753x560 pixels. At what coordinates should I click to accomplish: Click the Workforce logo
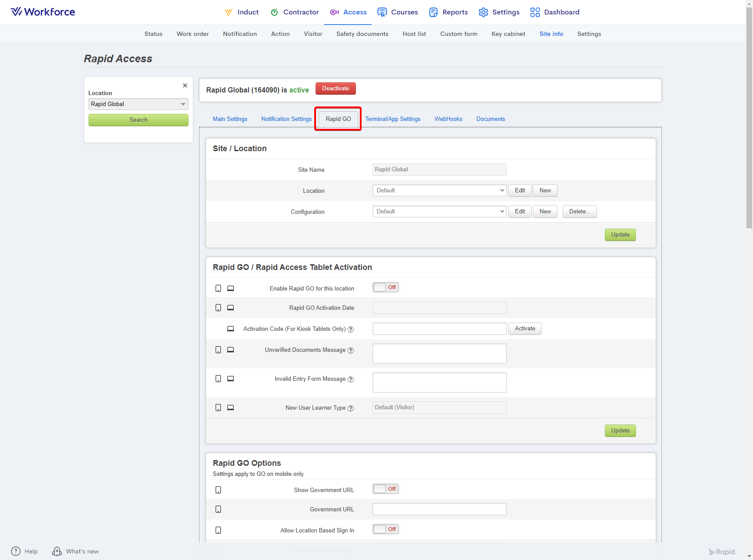pos(43,12)
